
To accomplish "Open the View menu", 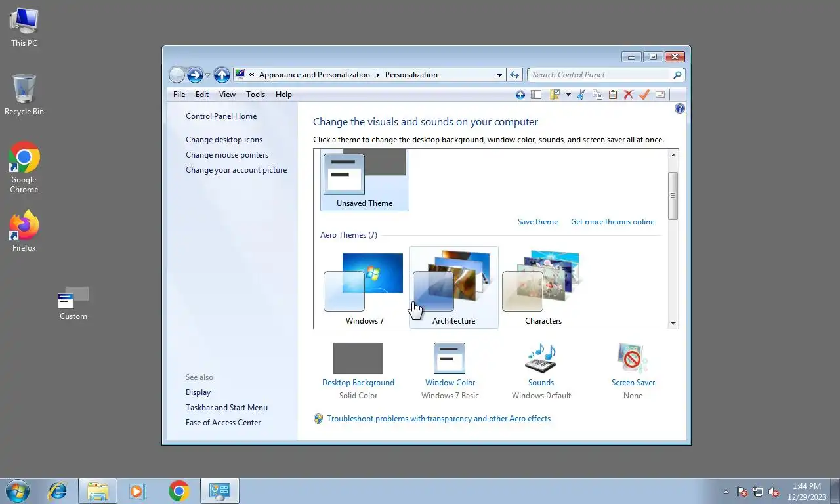I will tap(227, 94).
